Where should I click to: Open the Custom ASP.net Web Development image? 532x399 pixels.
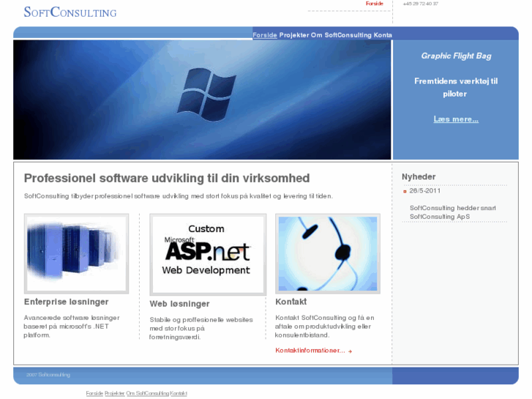tap(208, 255)
